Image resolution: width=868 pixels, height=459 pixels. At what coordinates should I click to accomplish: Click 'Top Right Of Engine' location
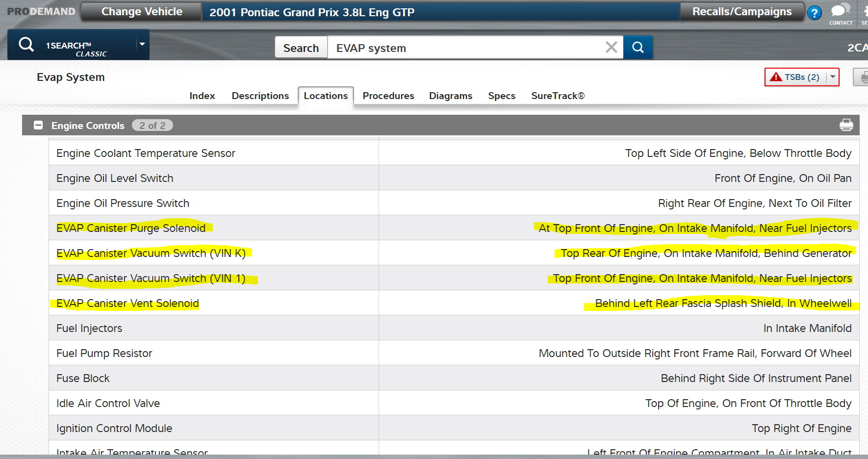pyautogui.click(x=802, y=428)
